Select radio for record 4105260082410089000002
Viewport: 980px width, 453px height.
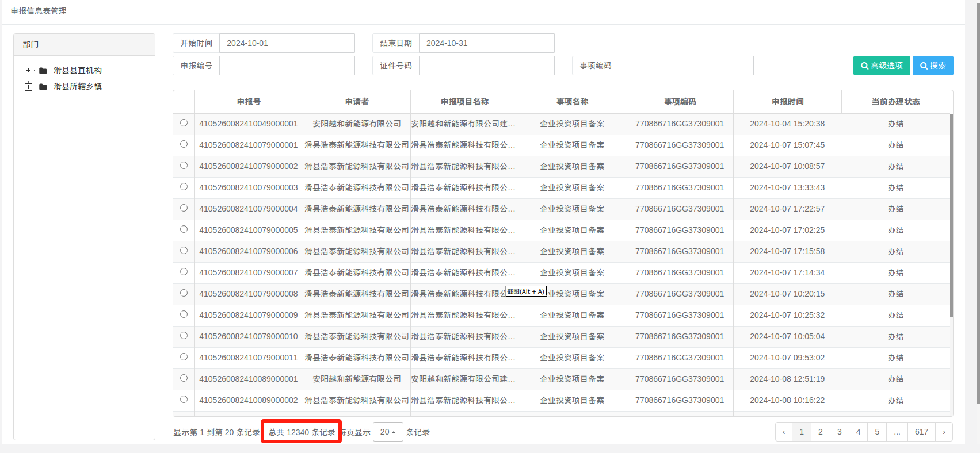(184, 400)
